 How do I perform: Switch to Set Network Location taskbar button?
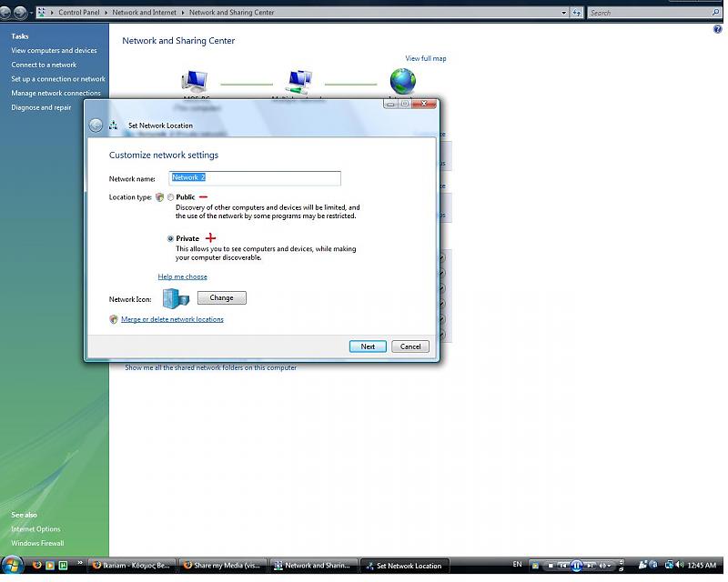(404, 566)
